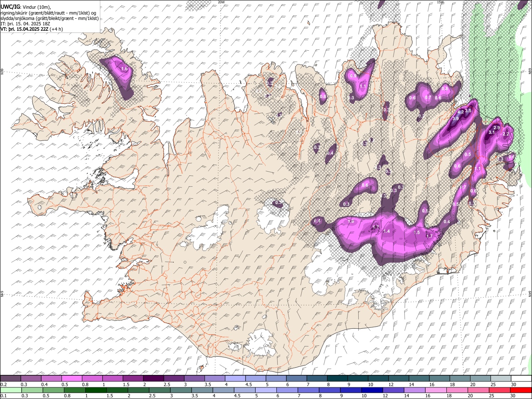
Task: Pick the bright red lower swatch at 30
Action: point(521,390)
